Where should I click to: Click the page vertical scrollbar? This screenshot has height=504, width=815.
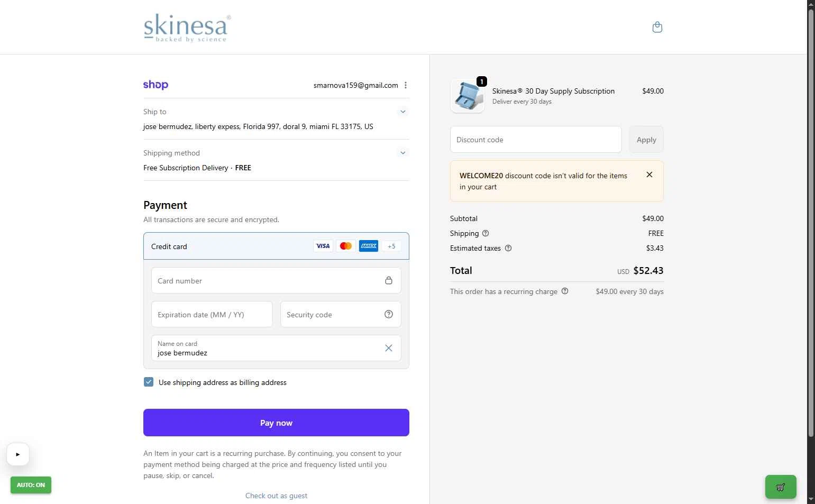point(811,222)
